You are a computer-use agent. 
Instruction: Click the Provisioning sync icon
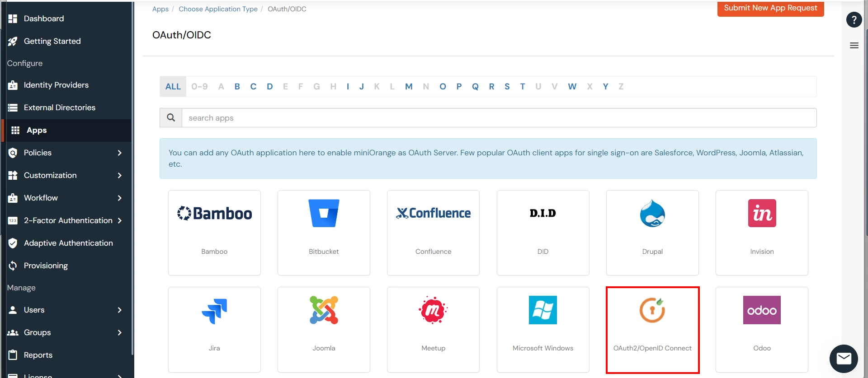pos(13,266)
